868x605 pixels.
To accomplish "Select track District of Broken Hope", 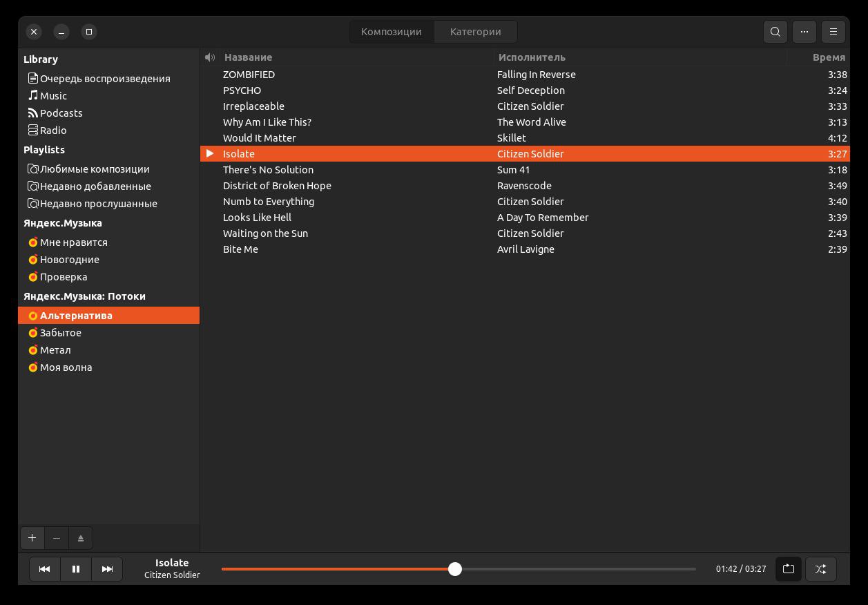I will click(x=525, y=186).
